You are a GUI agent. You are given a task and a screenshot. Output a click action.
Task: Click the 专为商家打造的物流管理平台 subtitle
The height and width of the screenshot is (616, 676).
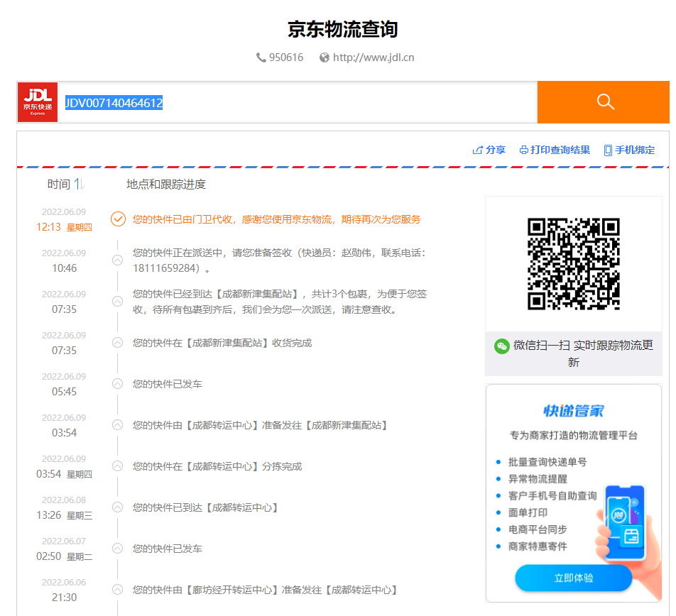[574, 436]
